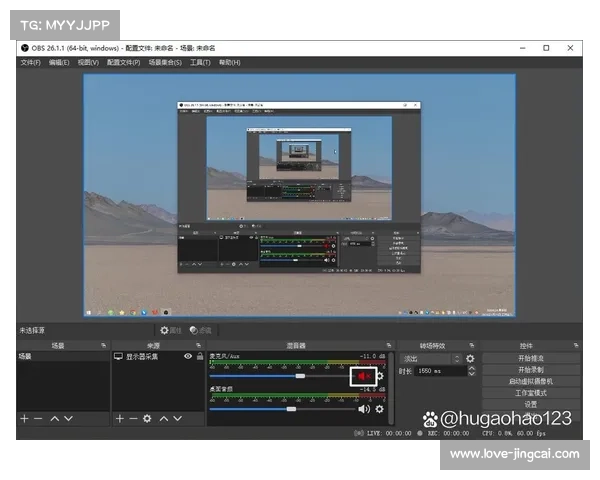Open scene transition properties gear
The height and width of the screenshot is (480, 600).
[470, 358]
